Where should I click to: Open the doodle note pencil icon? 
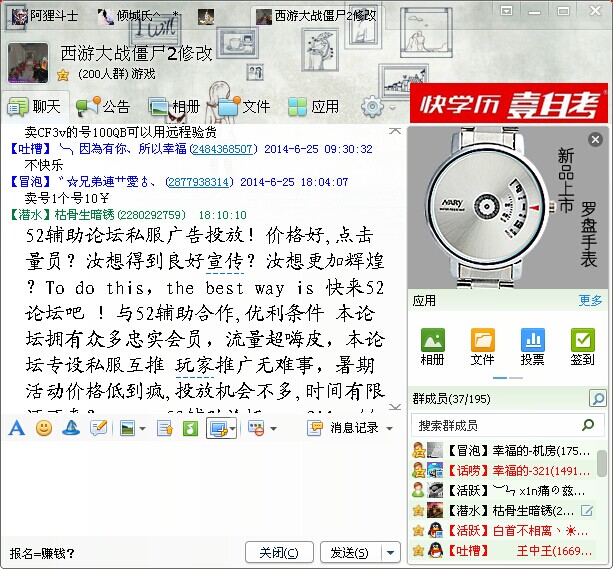point(99,428)
